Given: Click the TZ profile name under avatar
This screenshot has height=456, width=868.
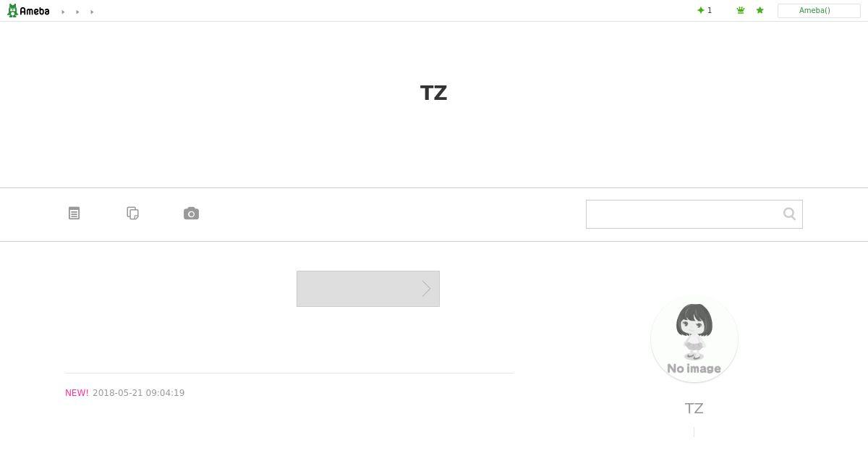Looking at the screenshot, I should click(694, 408).
